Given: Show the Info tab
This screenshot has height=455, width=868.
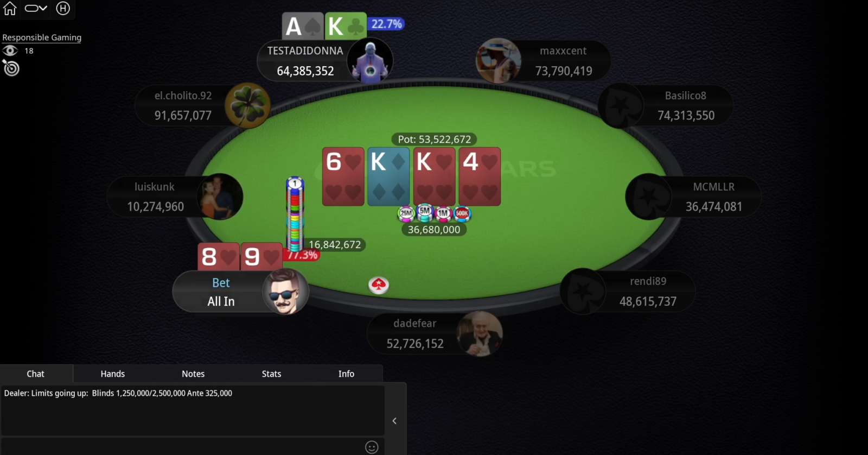Looking at the screenshot, I should (346, 374).
